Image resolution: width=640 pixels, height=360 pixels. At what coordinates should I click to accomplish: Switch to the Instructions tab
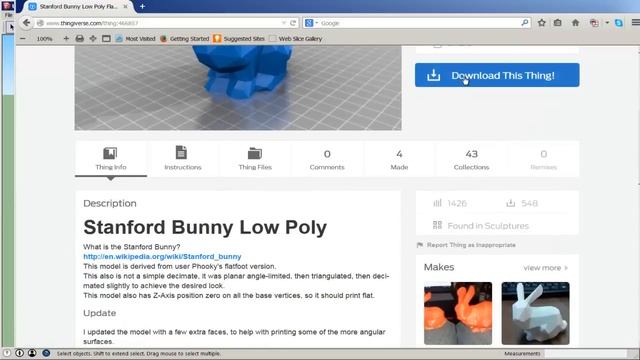182,159
